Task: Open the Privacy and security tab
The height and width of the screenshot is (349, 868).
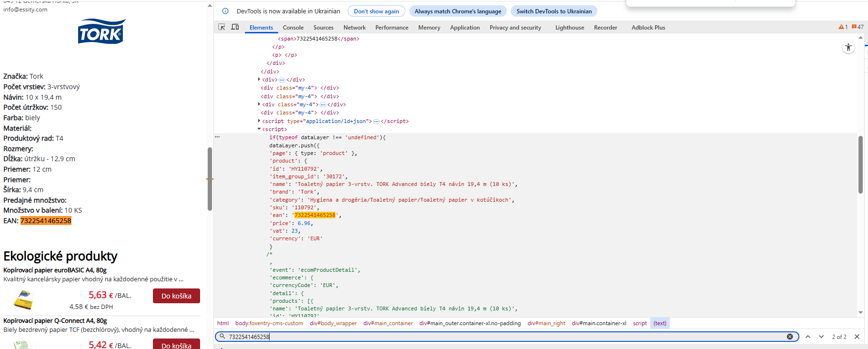Action: tap(515, 28)
